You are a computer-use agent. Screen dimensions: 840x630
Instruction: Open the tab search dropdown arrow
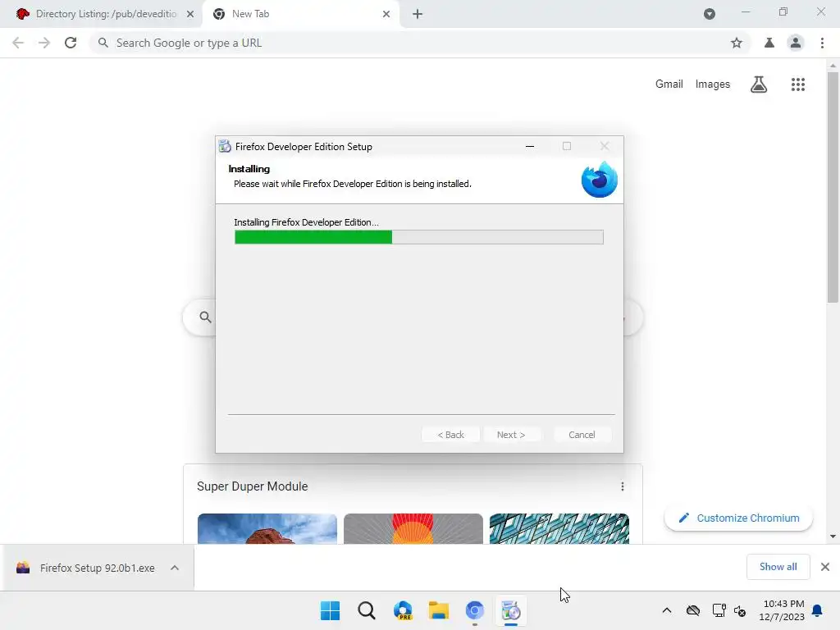coord(710,14)
